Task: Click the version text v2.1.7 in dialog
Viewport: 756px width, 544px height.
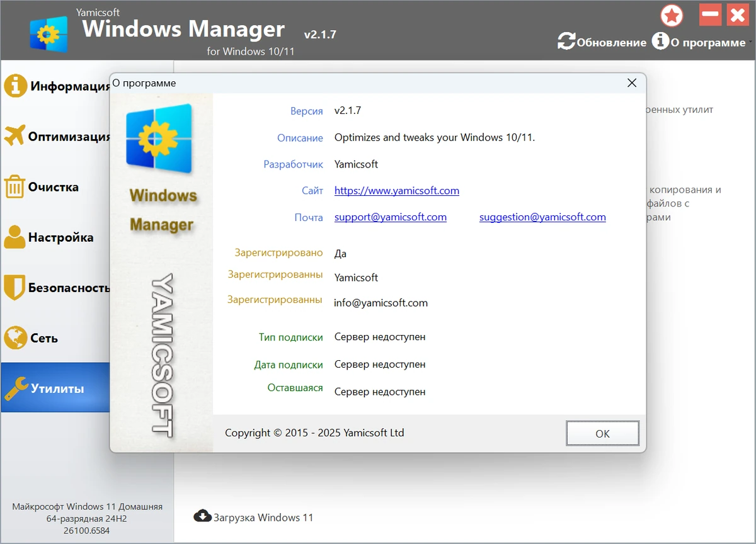Action: tap(348, 111)
